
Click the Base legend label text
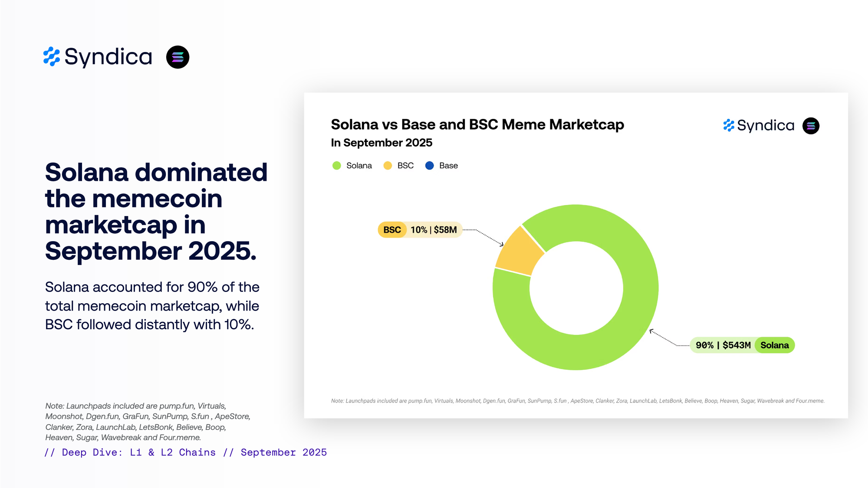(448, 166)
